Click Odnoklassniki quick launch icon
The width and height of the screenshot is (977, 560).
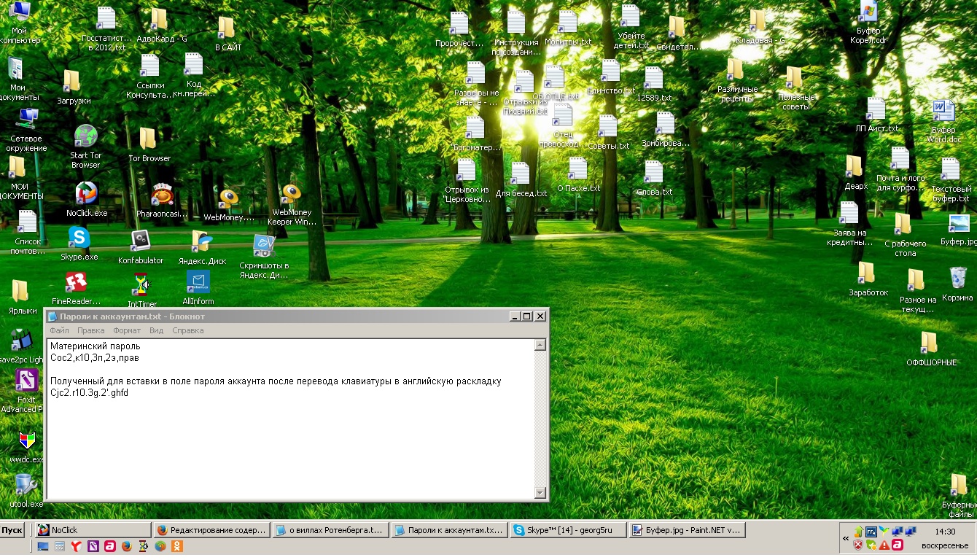(176, 545)
